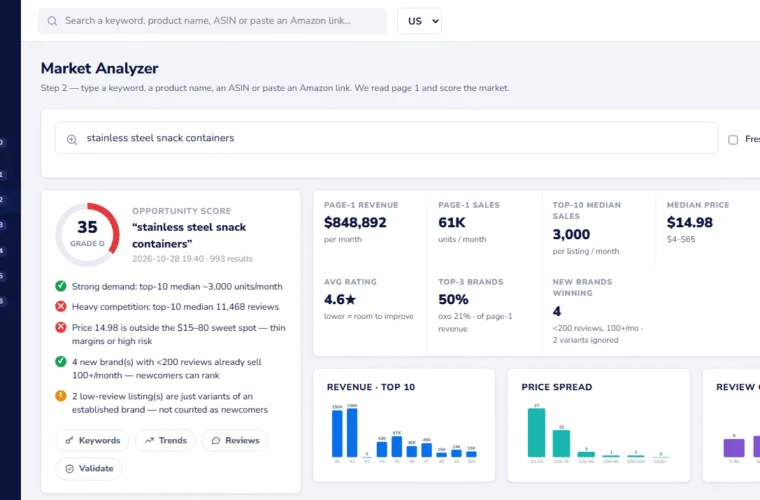Click the Top-10 Median Sales value 3,000
The image size is (760, 500).
point(571,234)
